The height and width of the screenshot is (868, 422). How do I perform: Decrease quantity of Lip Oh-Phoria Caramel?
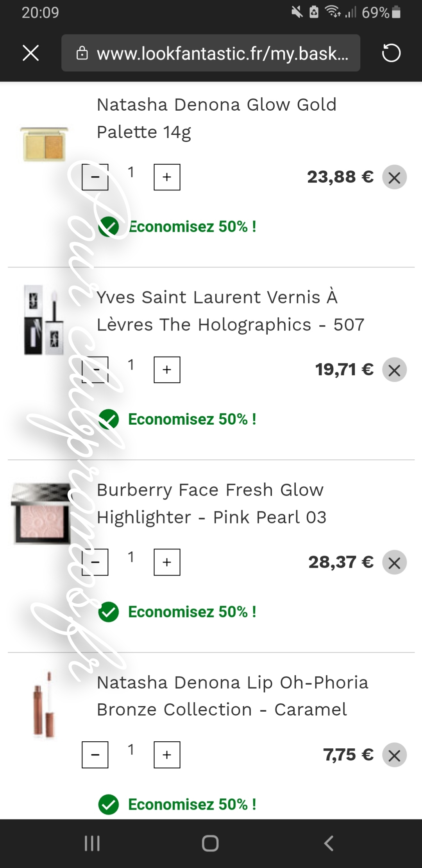(x=95, y=755)
